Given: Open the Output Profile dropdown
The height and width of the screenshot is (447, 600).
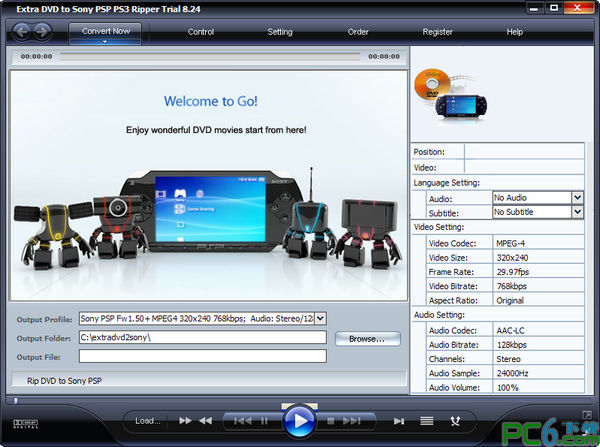Looking at the screenshot, I should (x=320, y=318).
